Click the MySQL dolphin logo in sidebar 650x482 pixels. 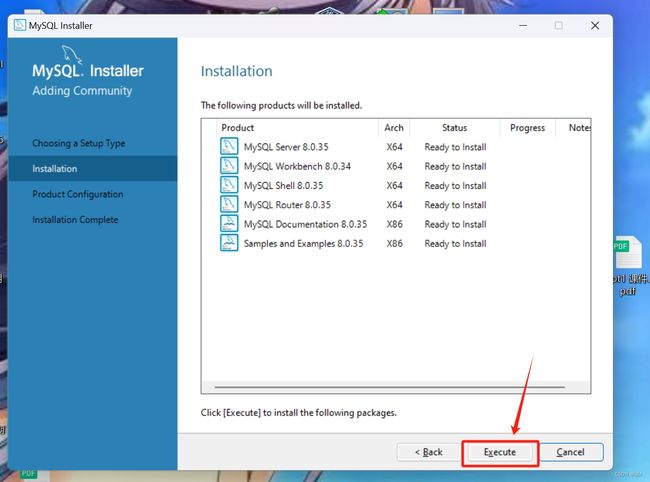72,55
